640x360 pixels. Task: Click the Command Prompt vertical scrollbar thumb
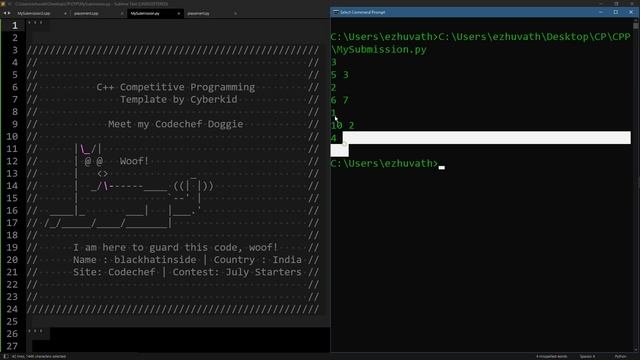tap(636, 25)
